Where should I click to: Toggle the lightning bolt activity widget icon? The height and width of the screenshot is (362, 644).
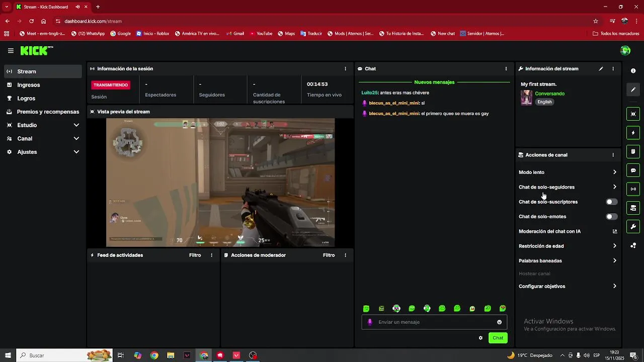[x=633, y=133]
